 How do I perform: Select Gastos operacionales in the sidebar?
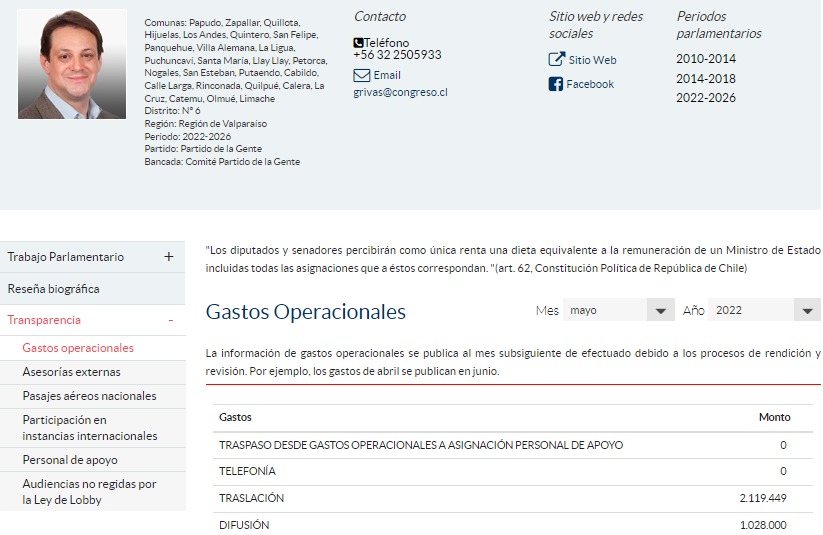pyautogui.click(x=78, y=348)
